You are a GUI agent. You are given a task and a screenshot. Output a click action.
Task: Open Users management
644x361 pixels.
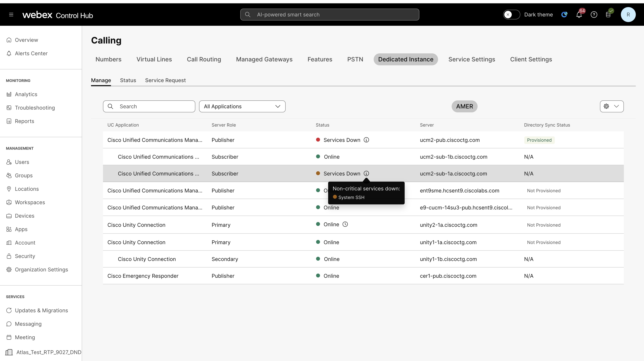[22, 162]
